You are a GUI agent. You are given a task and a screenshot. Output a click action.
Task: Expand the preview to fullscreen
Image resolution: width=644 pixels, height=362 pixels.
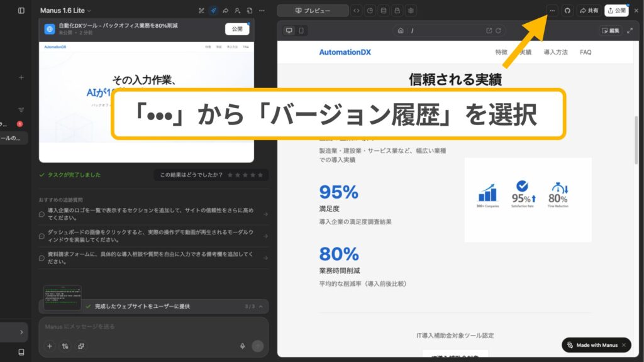[630, 31]
